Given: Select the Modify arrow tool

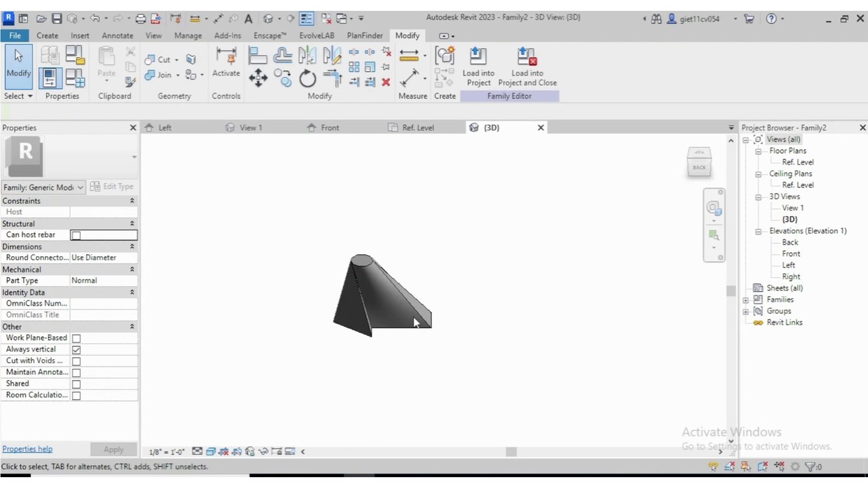Looking at the screenshot, I should coord(18,65).
